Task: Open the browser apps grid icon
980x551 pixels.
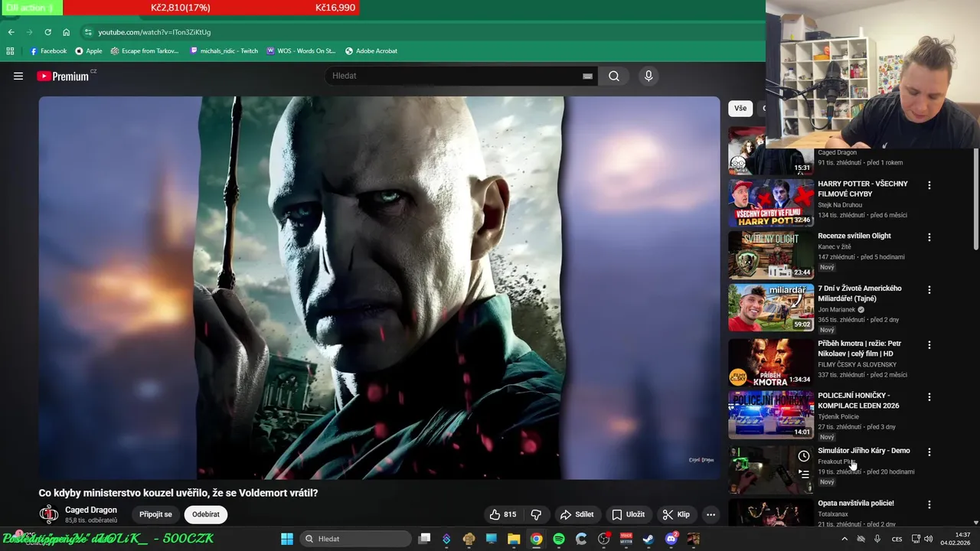Action: [x=10, y=51]
